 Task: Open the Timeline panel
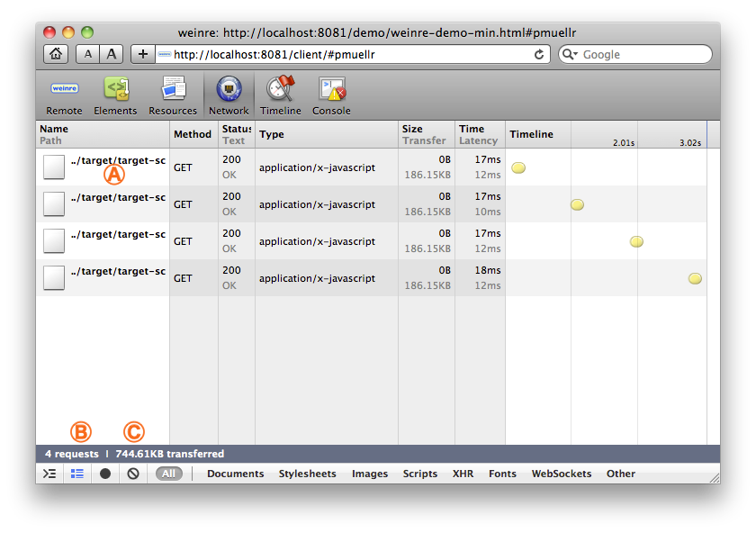pos(281,91)
